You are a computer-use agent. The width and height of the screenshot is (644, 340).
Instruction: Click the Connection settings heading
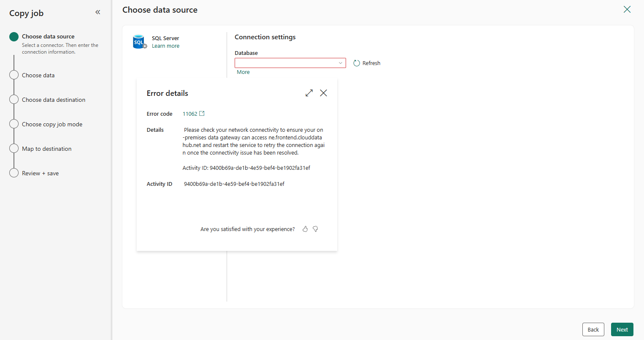point(265,37)
